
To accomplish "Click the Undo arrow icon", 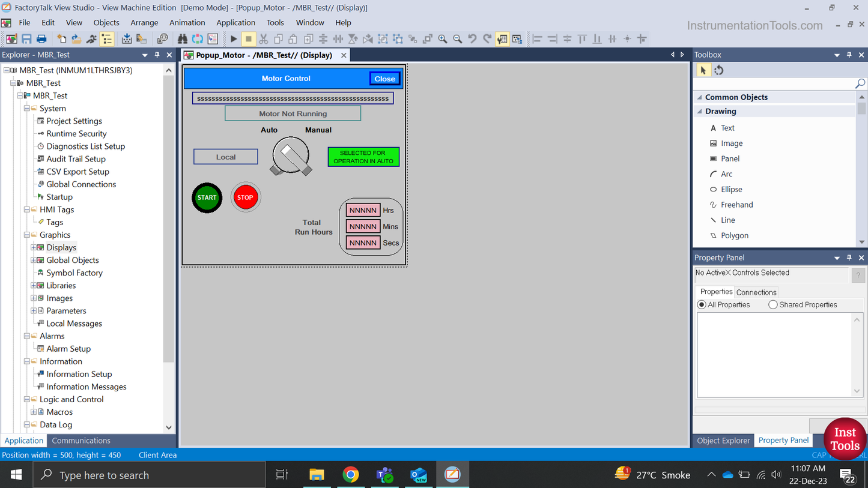I will click(x=473, y=39).
